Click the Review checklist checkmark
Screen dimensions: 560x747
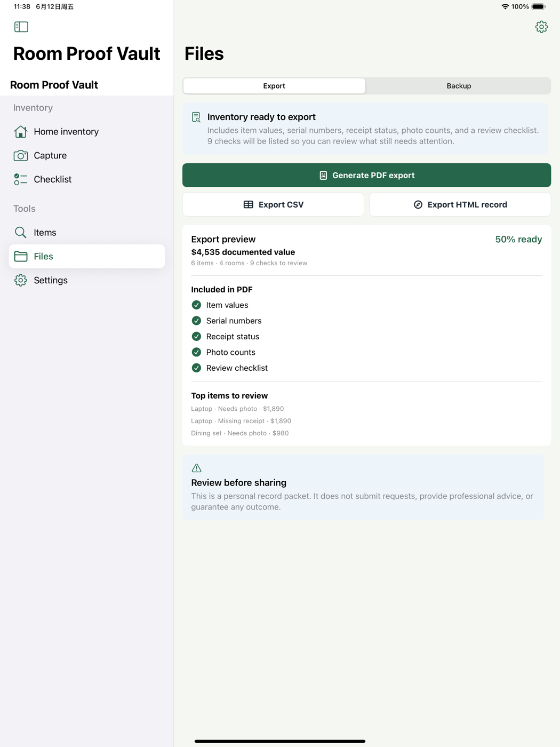pyautogui.click(x=196, y=368)
